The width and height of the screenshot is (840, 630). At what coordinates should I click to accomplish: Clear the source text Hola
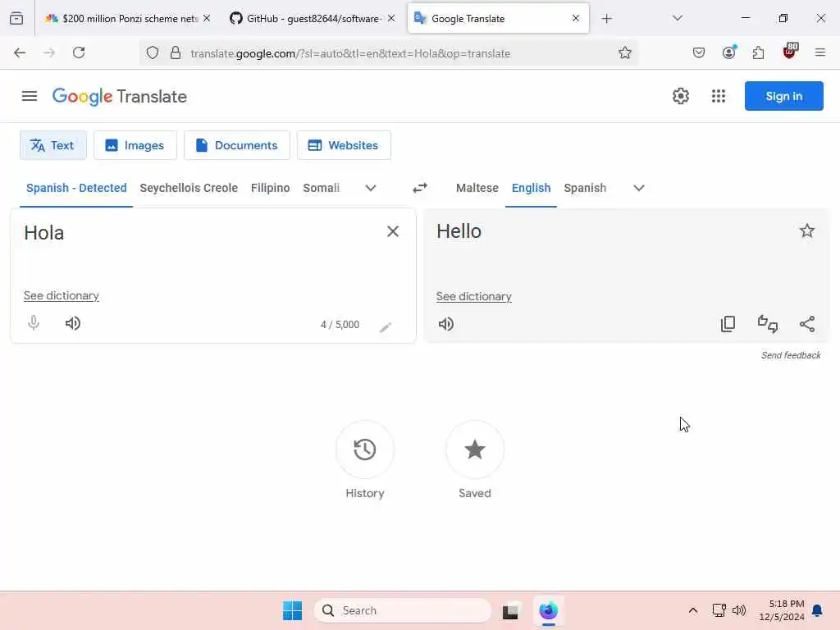click(393, 231)
